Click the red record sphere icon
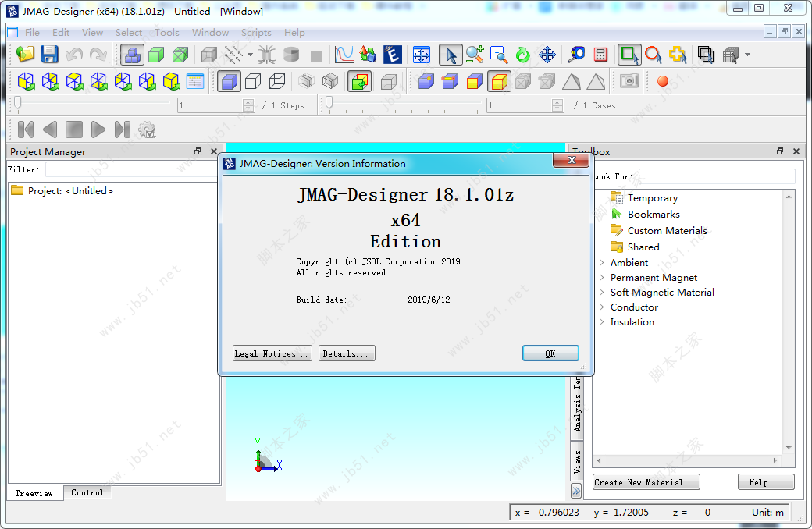 click(662, 81)
